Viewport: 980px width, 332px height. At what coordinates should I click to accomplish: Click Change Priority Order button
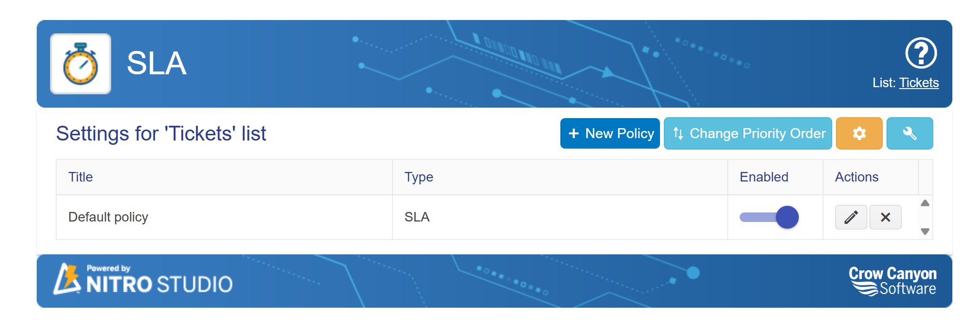click(x=747, y=133)
